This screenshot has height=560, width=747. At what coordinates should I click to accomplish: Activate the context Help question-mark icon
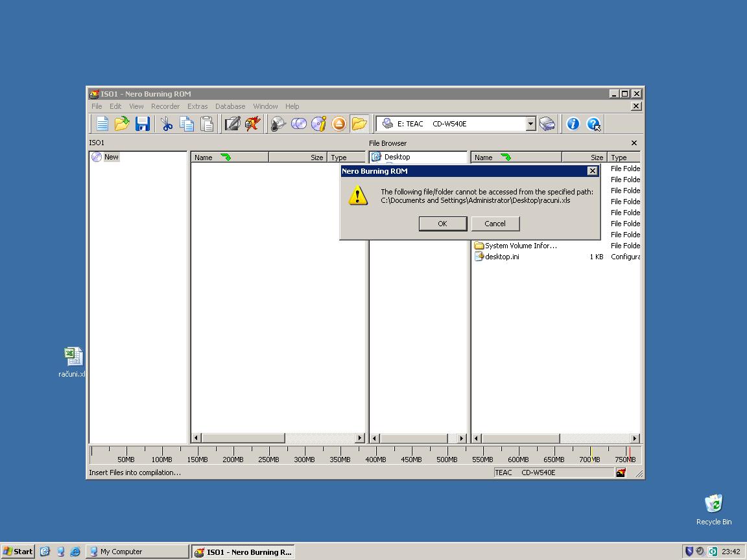[594, 124]
